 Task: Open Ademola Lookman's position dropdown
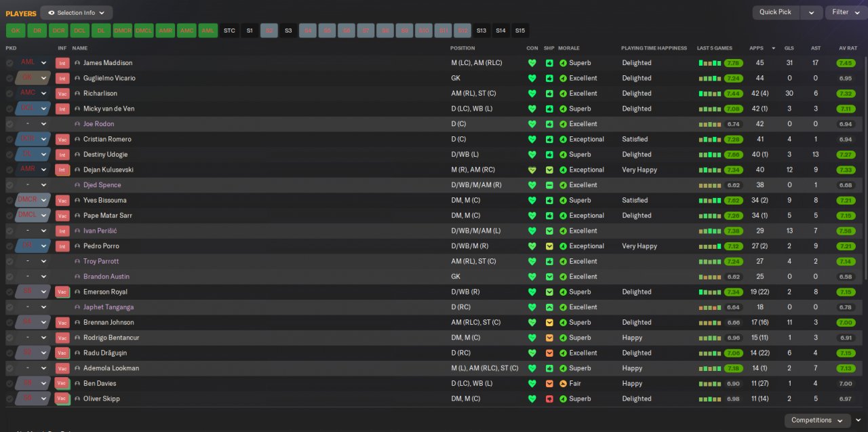click(x=43, y=368)
